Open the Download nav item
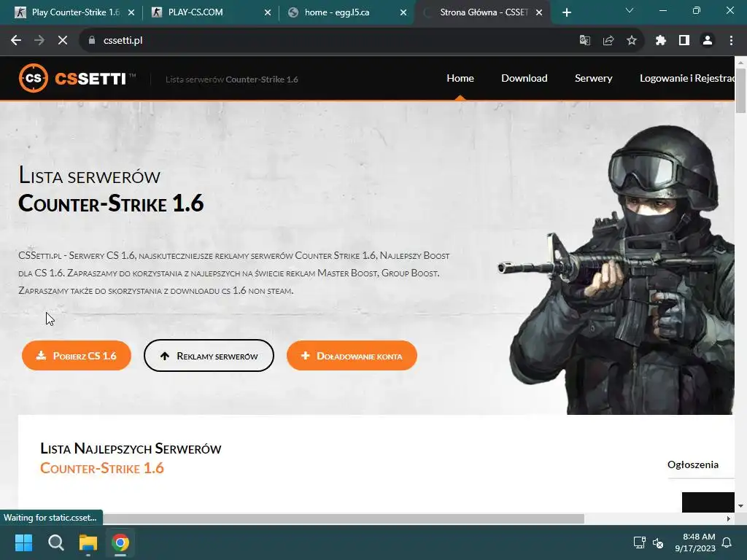 pos(524,78)
